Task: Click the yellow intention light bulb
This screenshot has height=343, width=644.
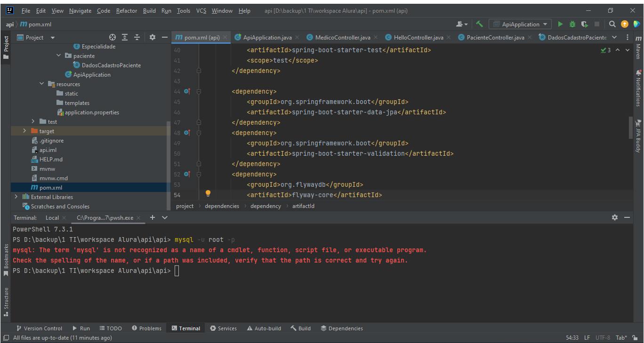Action: (x=208, y=193)
